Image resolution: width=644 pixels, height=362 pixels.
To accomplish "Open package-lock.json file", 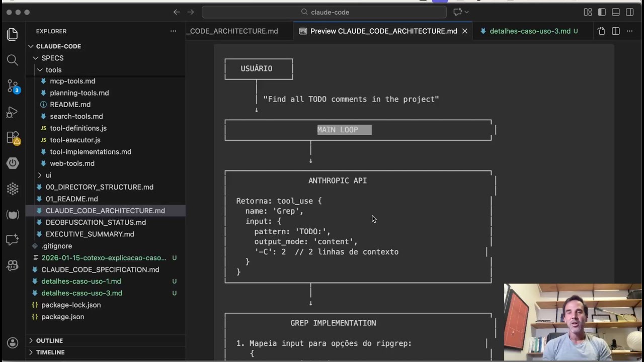I will (71, 305).
